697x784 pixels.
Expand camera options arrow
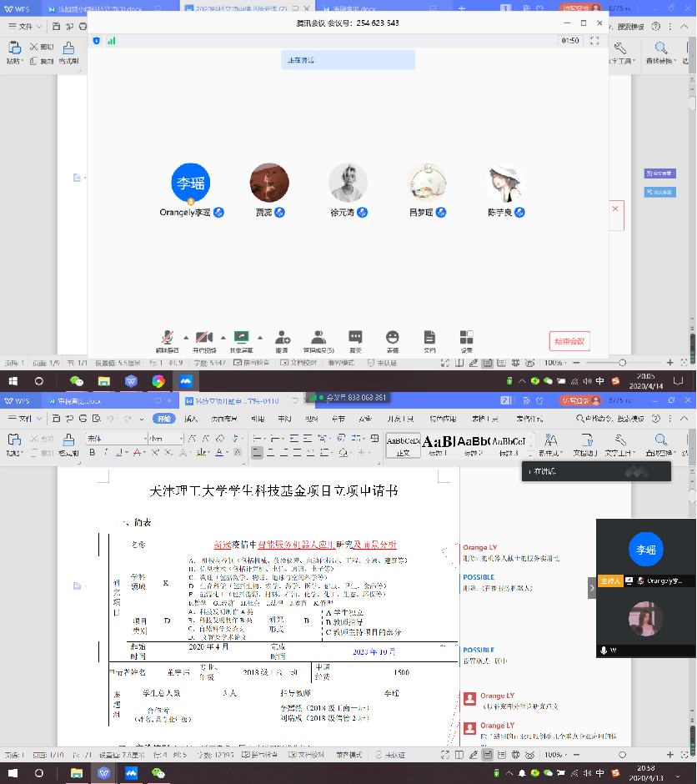tap(223, 338)
